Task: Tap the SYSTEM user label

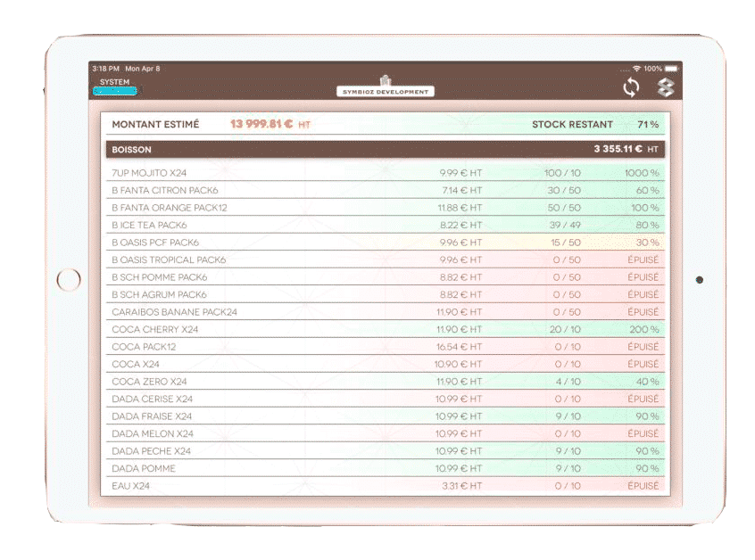Action: pos(114,82)
